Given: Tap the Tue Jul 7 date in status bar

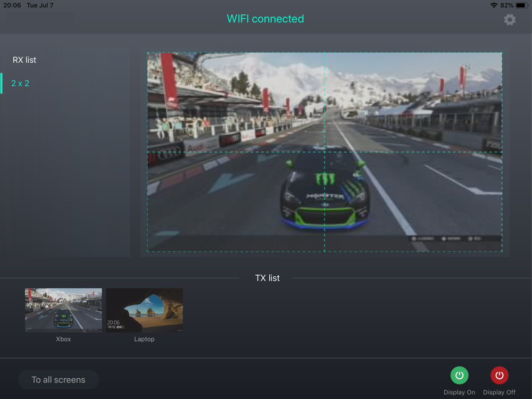Looking at the screenshot, I should point(40,5).
